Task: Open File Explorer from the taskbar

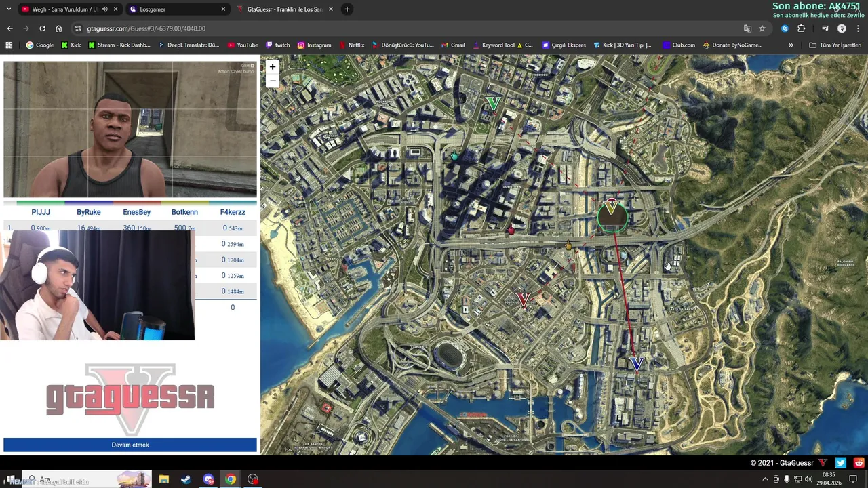Action: click(x=163, y=479)
